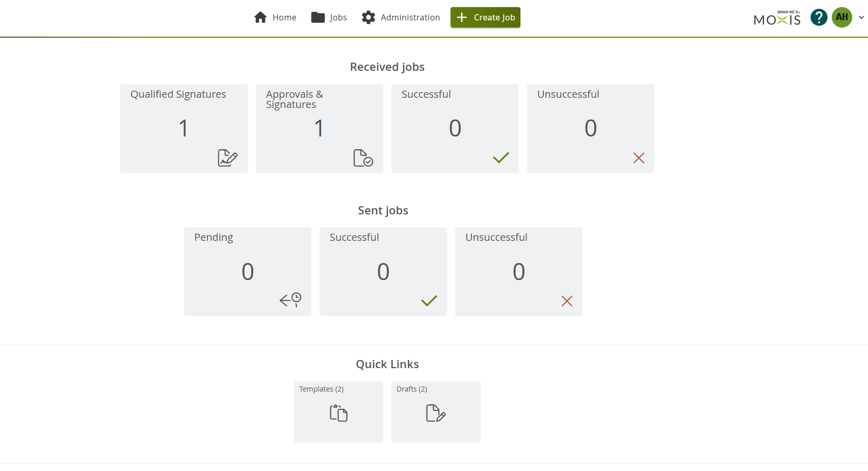Click the Drafts document pencil icon
This screenshot has height=471, width=868.
coord(436,413)
